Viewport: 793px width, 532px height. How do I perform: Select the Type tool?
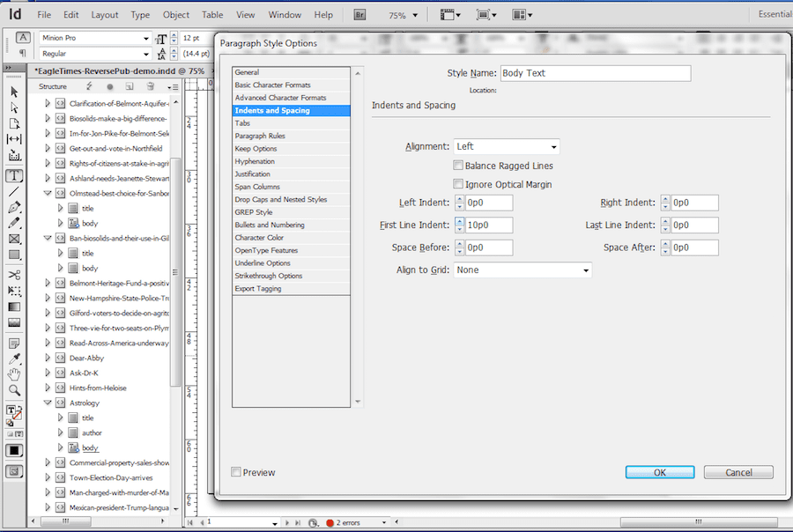point(14,175)
